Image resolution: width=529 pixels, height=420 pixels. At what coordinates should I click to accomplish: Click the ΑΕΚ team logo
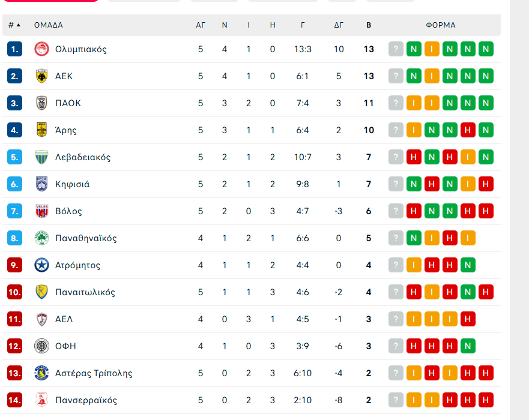[x=41, y=76]
